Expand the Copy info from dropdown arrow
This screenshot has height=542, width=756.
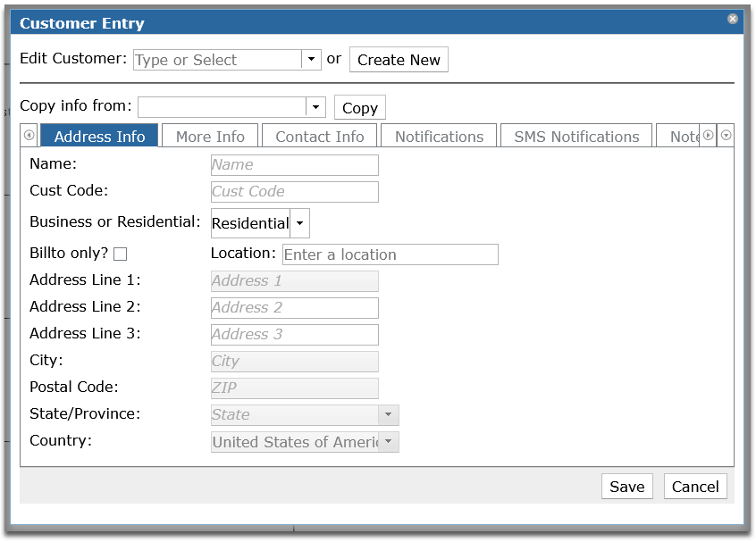pos(315,107)
